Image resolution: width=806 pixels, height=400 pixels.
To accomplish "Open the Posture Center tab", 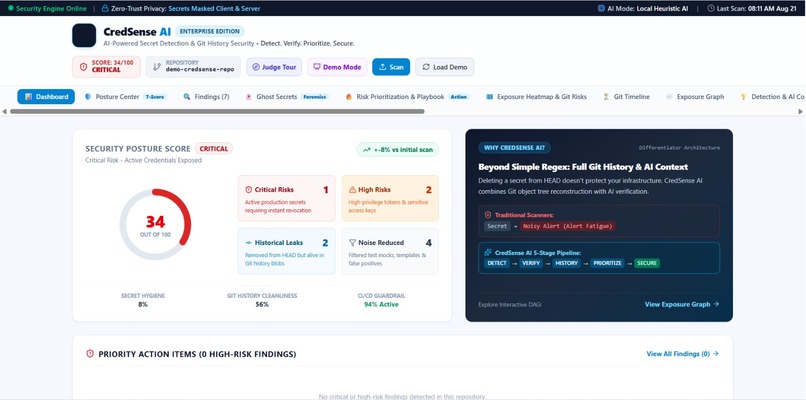I will coord(126,97).
